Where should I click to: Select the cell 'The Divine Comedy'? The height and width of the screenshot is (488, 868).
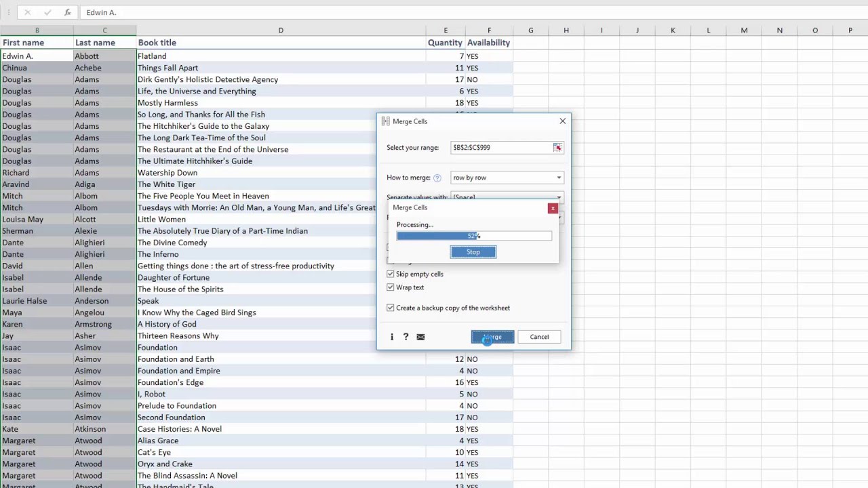point(256,243)
